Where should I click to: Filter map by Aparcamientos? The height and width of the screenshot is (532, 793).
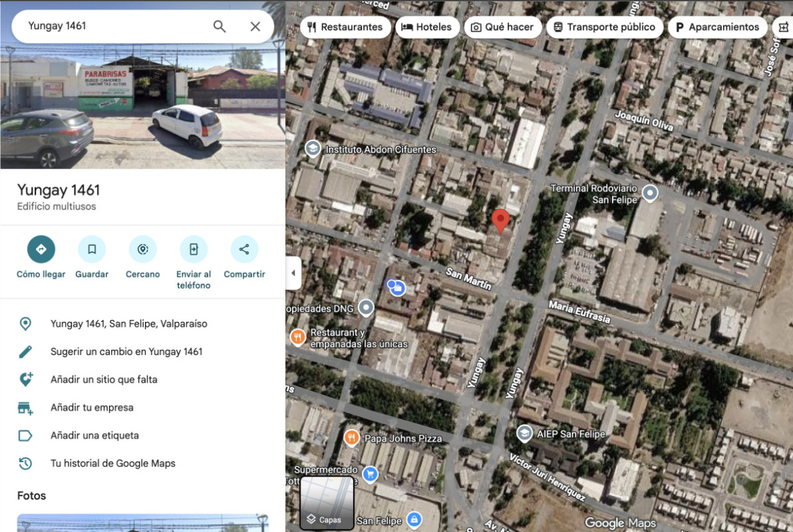[x=718, y=27]
